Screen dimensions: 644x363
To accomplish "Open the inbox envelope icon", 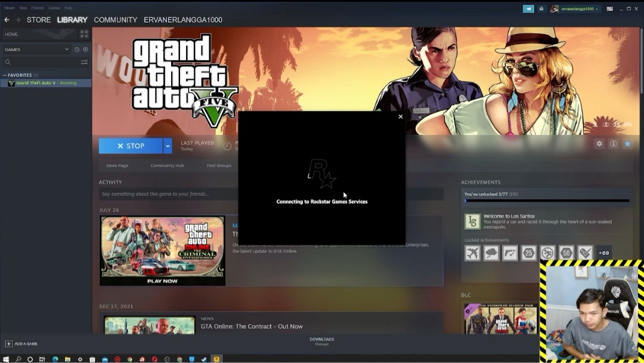I will tap(541, 8).
